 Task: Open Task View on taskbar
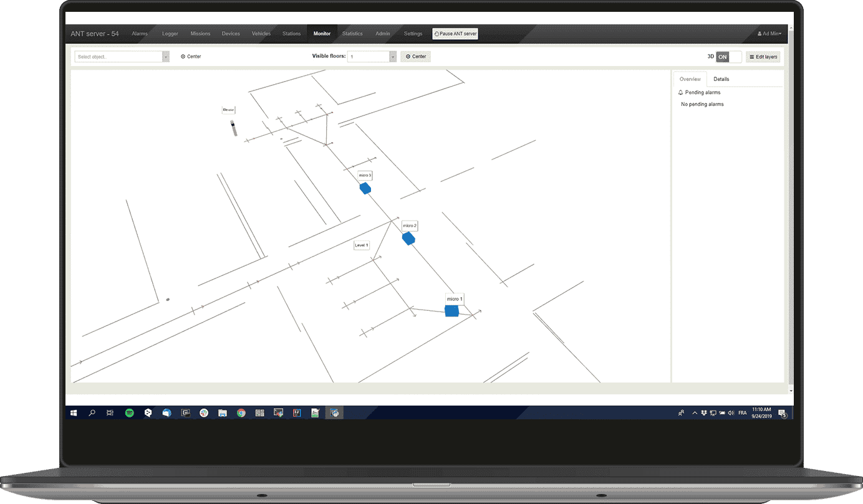coord(110,412)
